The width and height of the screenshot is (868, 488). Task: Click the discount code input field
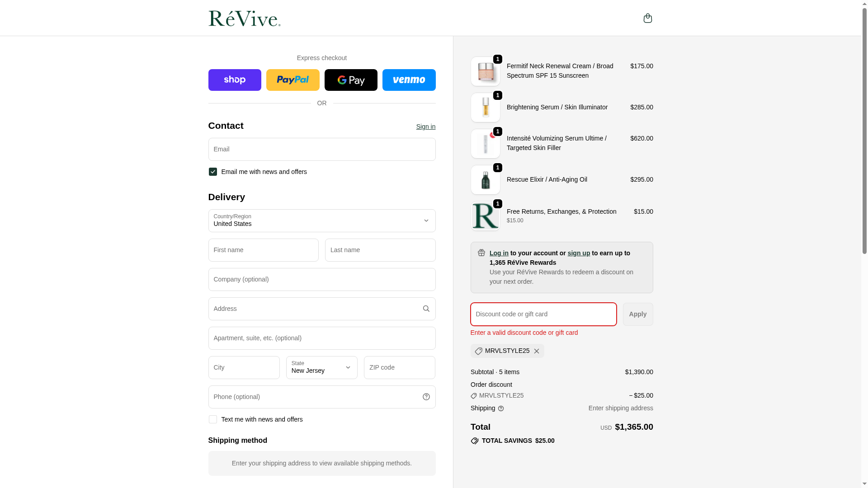point(543,314)
